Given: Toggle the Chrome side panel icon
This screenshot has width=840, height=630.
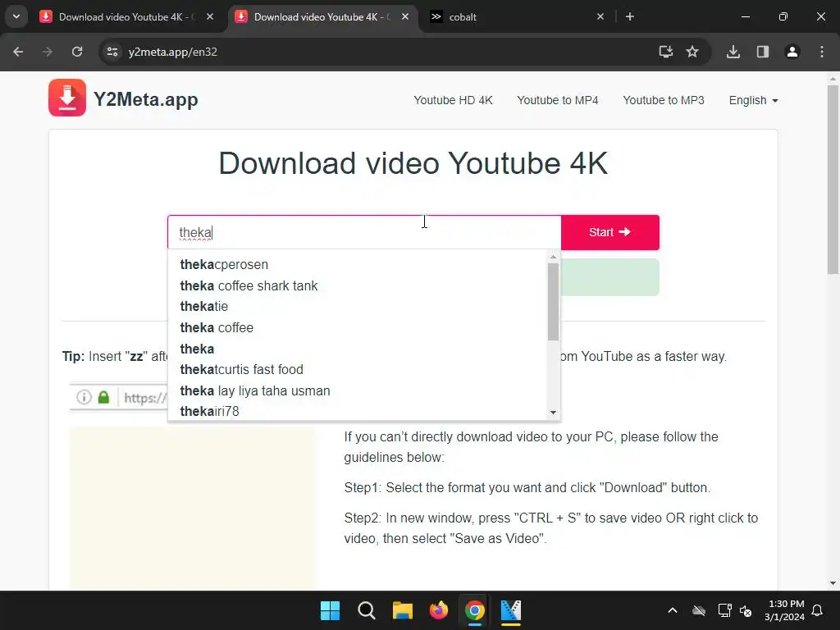Looking at the screenshot, I should click(x=762, y=52).
